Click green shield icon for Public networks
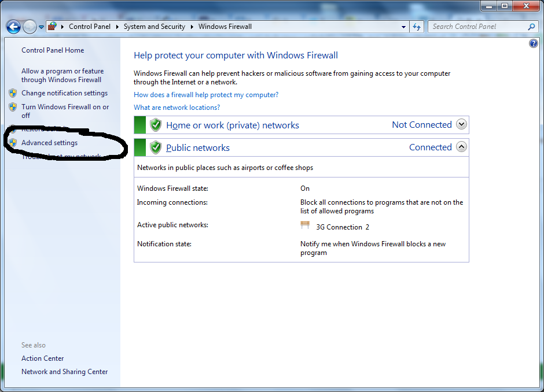The width and height of the screenshot is (544, 392). pos(156,147)
